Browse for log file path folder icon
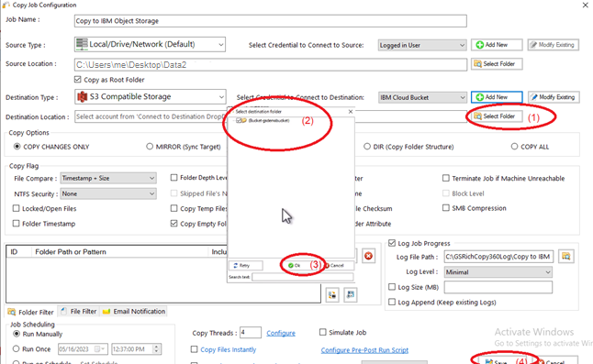 coord(565,257)
